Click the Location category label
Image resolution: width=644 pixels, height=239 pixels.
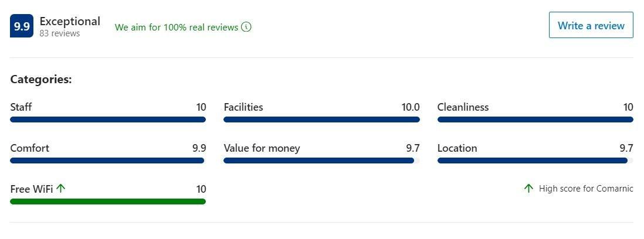(457, 148)
